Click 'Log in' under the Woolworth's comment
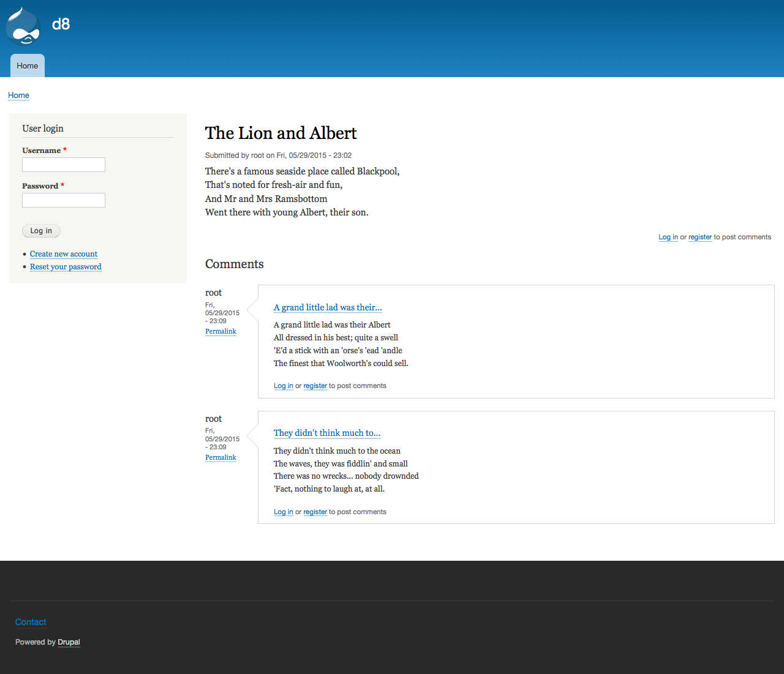 tap(284, 386)
